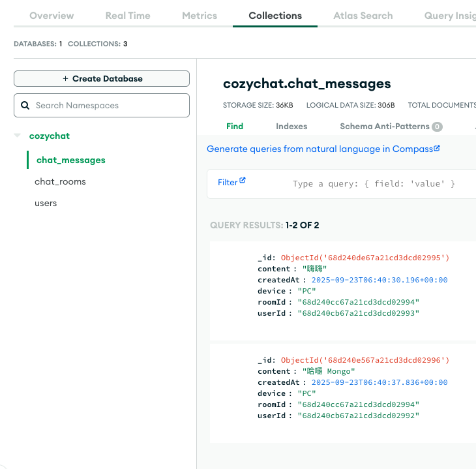Open the chat_rooms collection
The height and width of the screenshot is (469, 476).
coord(60,181)
